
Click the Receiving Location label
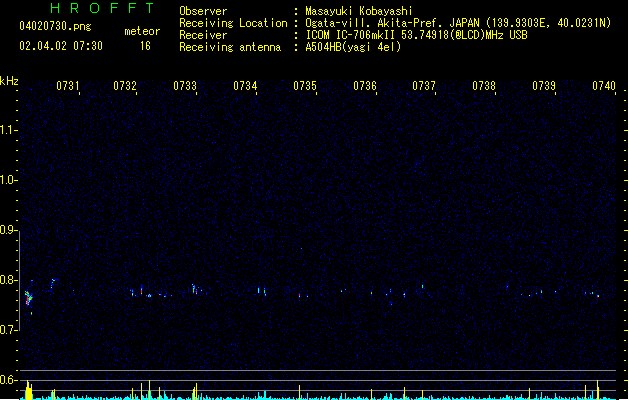(x=233, y=23)
